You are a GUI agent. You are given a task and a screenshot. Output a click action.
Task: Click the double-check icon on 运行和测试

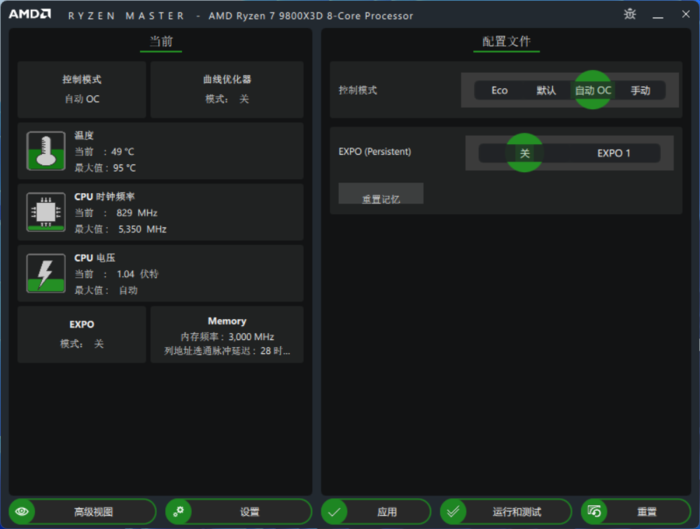(453, 512)
